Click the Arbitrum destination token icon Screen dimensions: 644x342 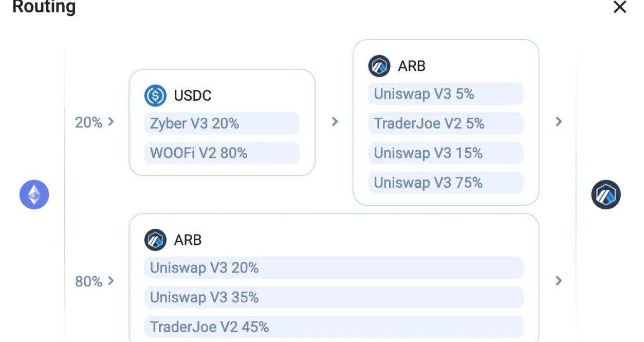click(606, 195)
